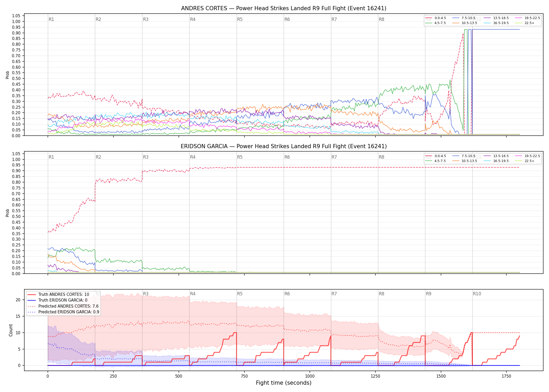Viewport: 549px width, 392px height.
Task: Click the R6 round marker in top chart
Action: point(287,19)
